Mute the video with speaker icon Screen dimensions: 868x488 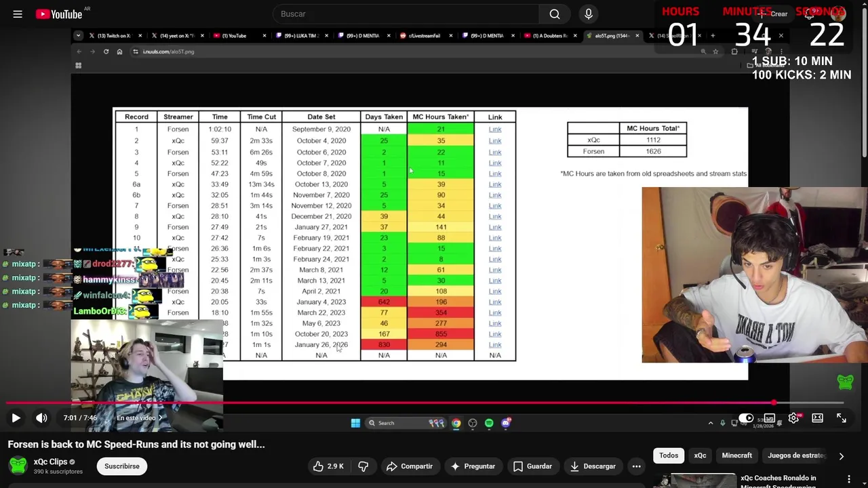click(41, 418)
